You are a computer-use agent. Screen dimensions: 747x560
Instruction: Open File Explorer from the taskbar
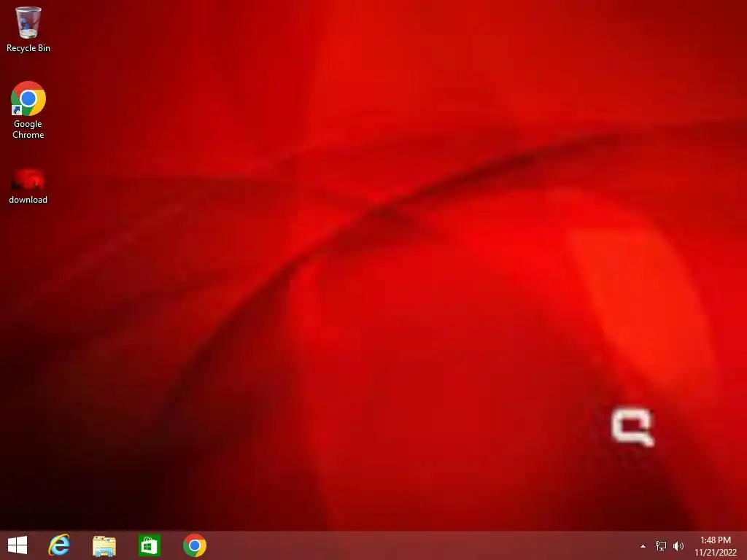[x=104, y=545]
